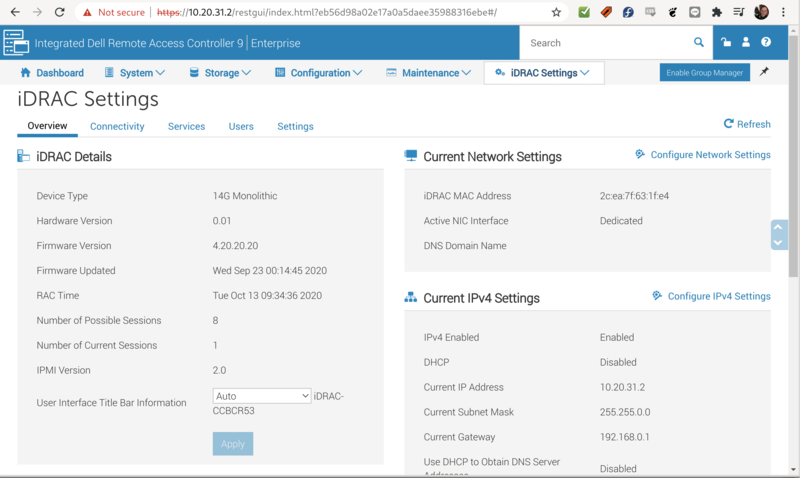
Task: Click the iDRAC server logo icon
Action: click(x=16, y=42)
